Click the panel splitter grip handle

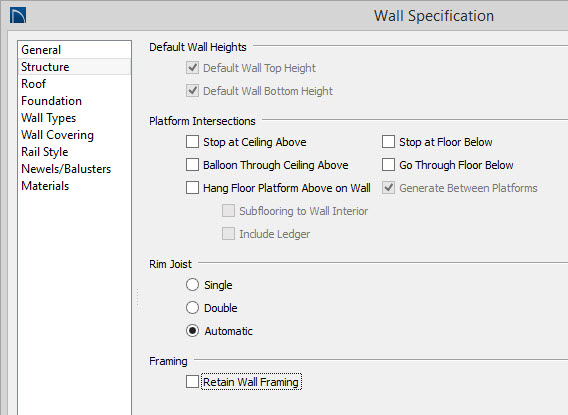(138, 297)
